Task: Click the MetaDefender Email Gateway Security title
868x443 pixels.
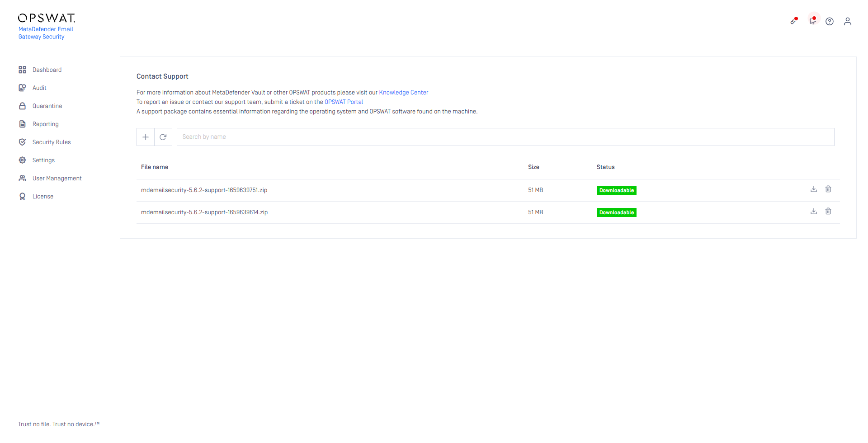Action: (x=46, y=33)
